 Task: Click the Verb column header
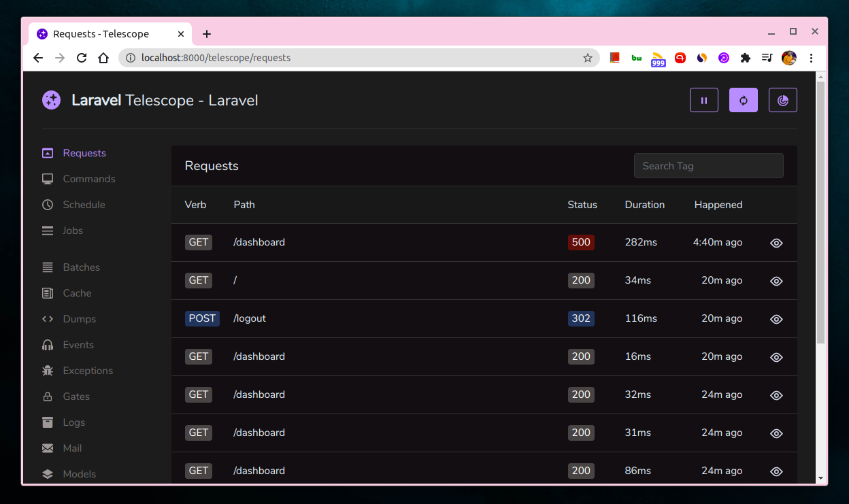tap(195, 205)
